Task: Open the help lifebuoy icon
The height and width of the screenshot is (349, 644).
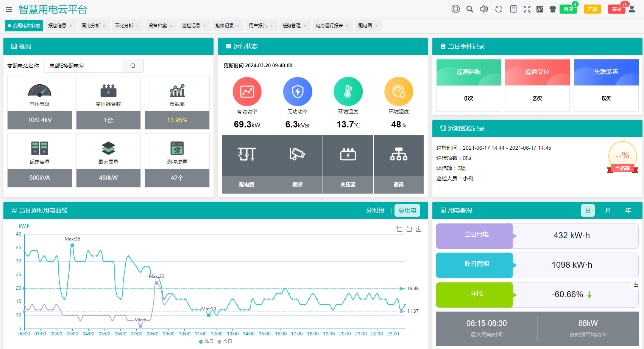Action: [x=455, y=9]
